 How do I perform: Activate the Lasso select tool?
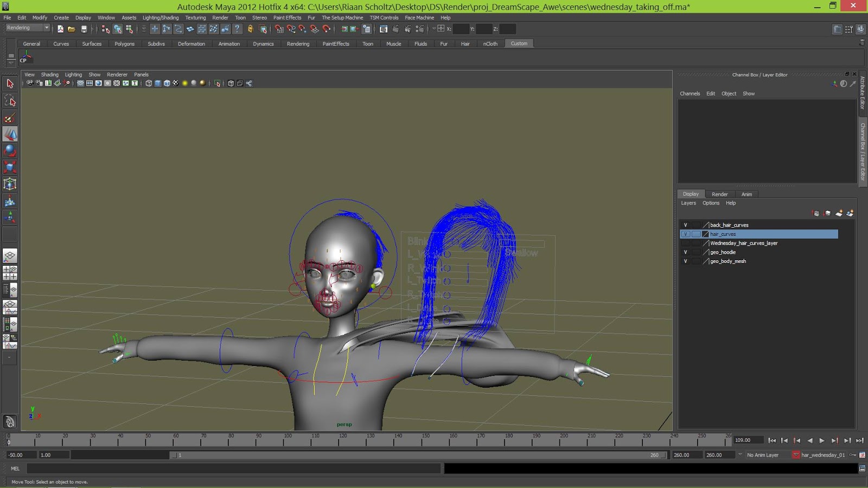tap(10, 100)
